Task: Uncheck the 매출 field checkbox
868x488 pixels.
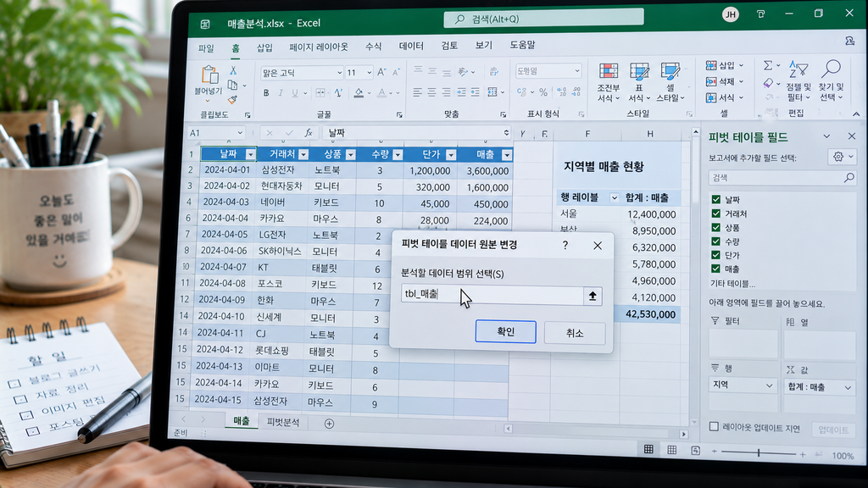Action: click(715, 269)
